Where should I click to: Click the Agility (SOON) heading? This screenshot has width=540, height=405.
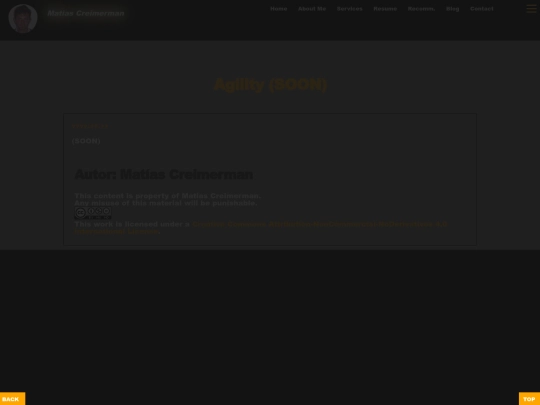270,84
